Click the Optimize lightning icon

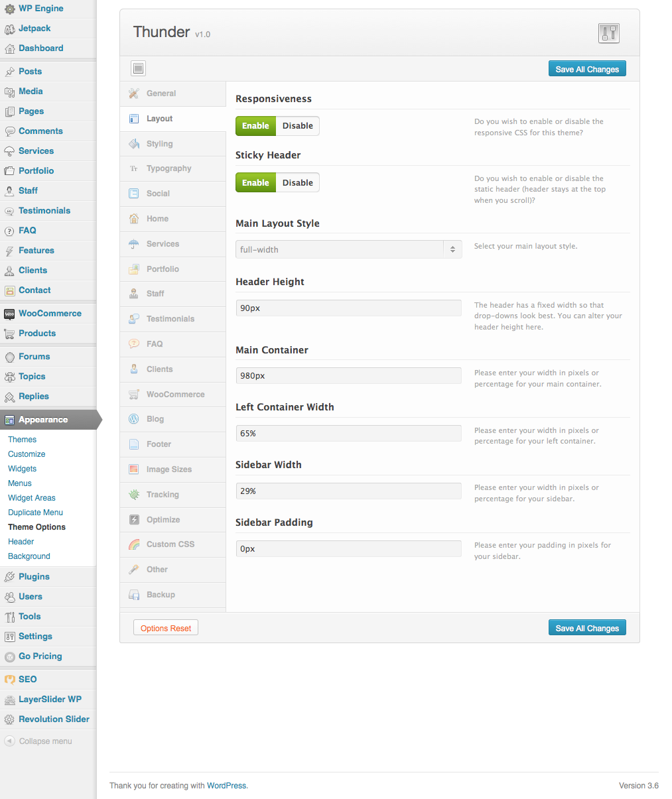tap(134, 520)
